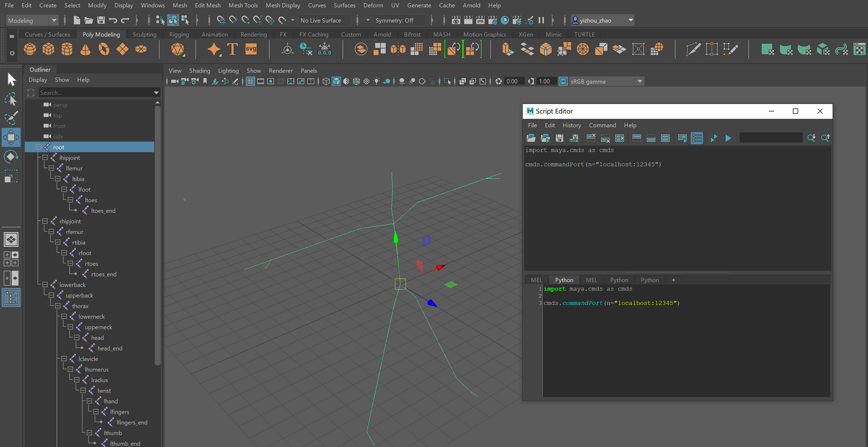
Task: Click the Outliner search field
Action: tap(95, 92)
